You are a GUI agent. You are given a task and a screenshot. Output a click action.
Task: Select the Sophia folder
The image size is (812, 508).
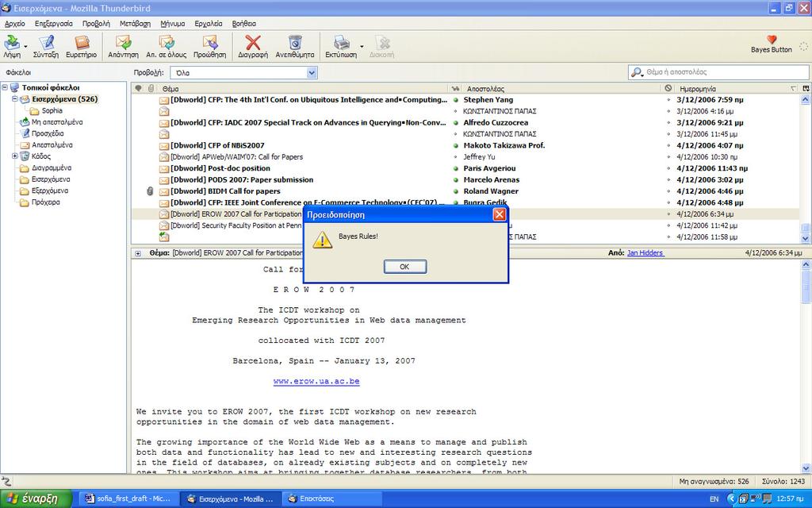52,110
